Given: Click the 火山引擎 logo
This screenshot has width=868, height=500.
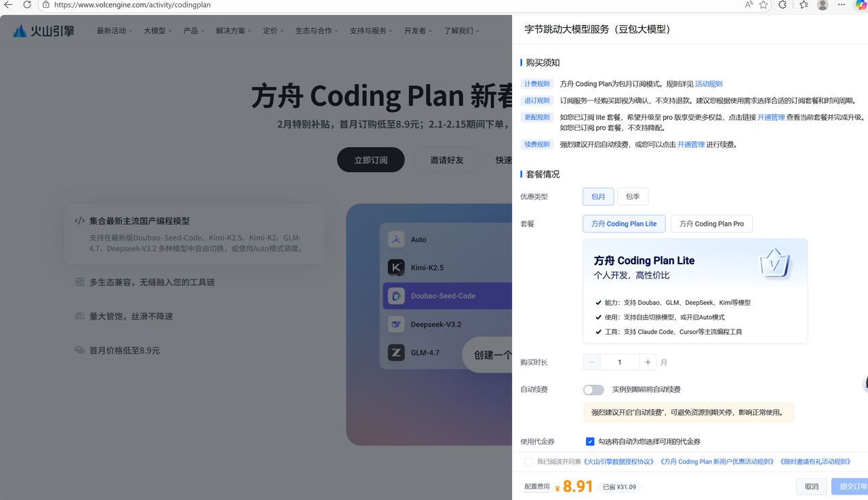Looking at the screenshot, I should [43, 30].
